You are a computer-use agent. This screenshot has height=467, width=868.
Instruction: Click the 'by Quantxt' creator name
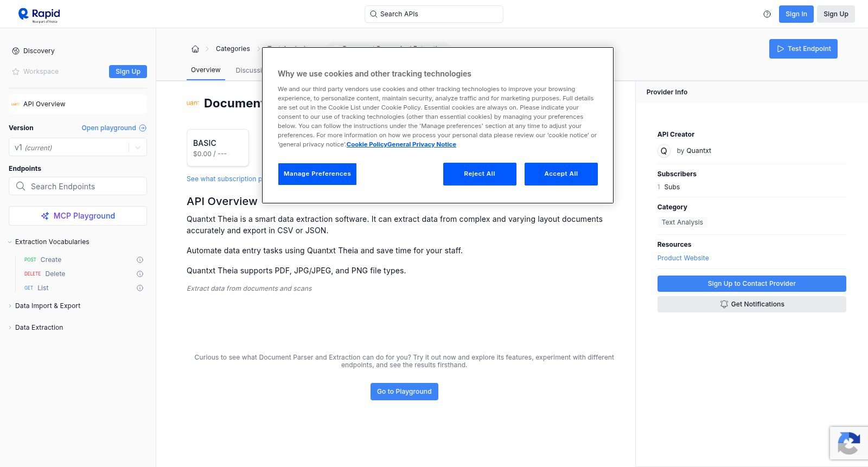pyautogui.click(x=694, y=151)
